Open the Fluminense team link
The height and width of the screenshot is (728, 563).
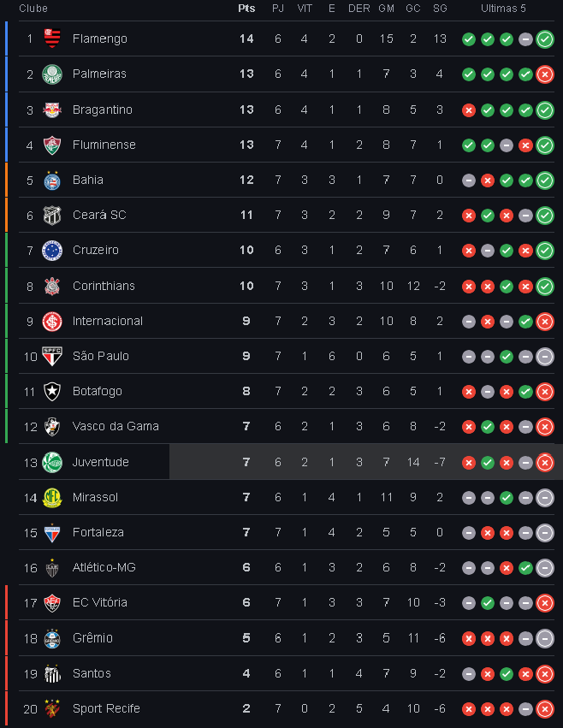(104, 145)
